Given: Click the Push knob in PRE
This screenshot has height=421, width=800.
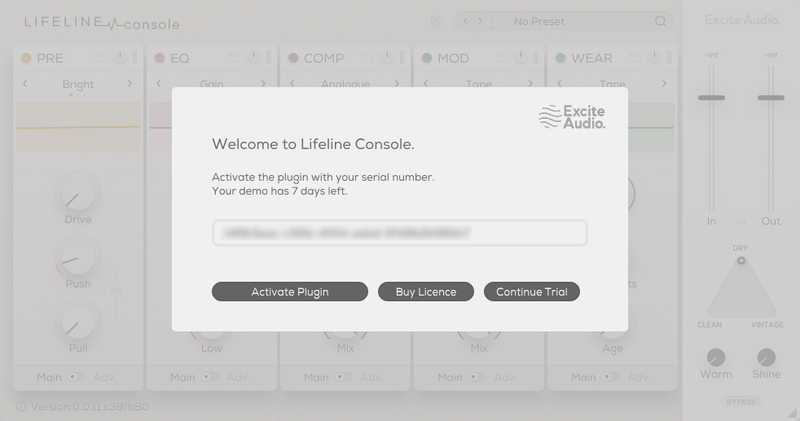Looking at the screenshot, I should click(x=78, y=258).
